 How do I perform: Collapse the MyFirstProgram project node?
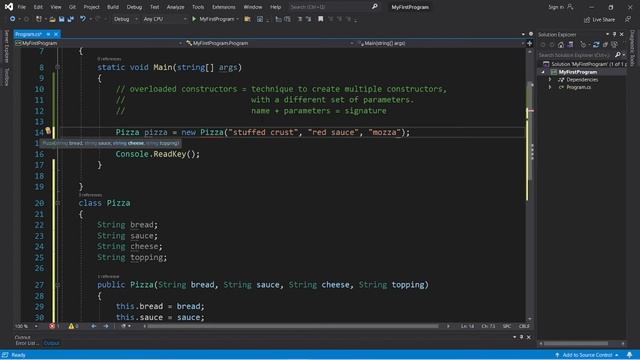click(x=543, y=72)
